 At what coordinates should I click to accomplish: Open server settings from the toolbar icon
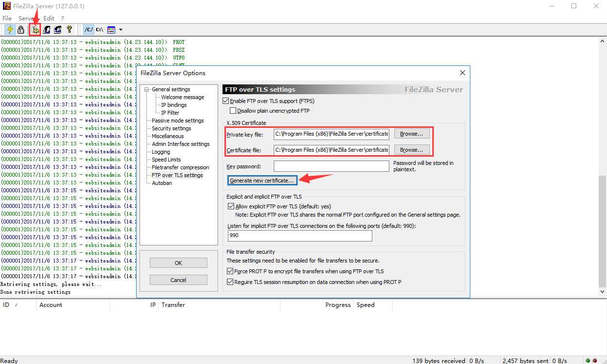click(35, 30)
